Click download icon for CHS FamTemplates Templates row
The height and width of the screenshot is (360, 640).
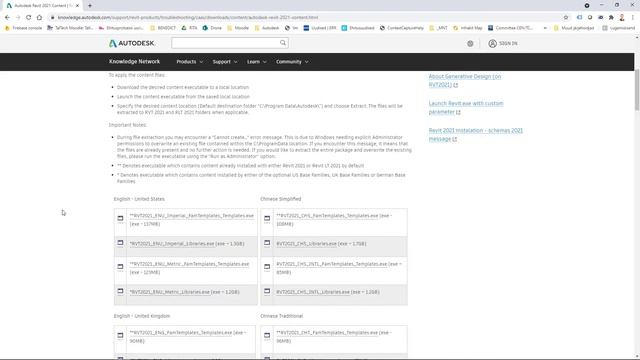click(x=267, y=218)
